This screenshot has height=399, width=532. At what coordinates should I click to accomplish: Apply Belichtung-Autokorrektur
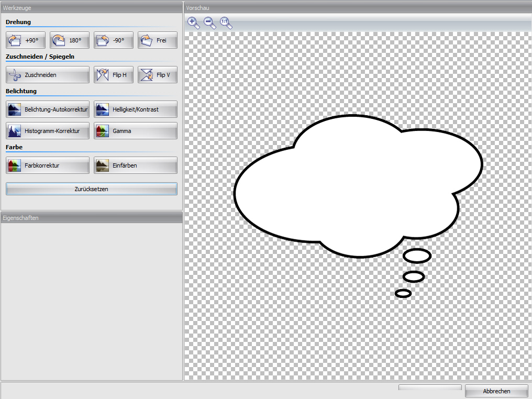point(48,109)
